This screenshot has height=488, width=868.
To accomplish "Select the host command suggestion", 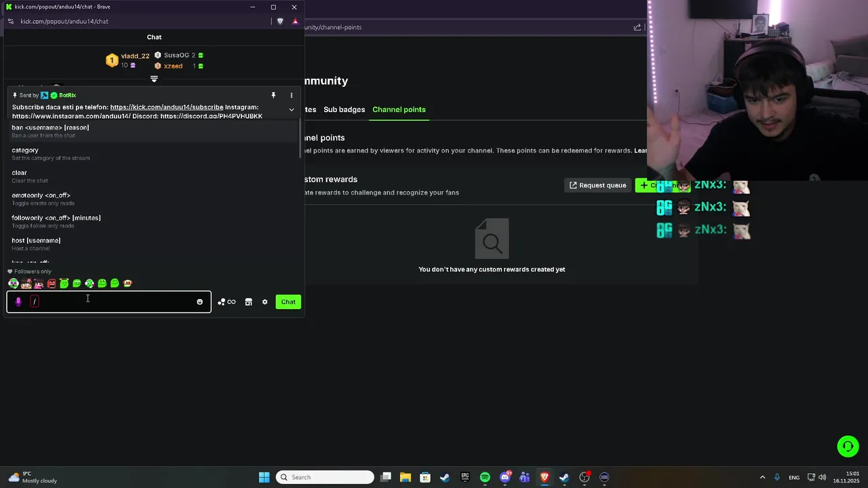I will coord(153,244).
